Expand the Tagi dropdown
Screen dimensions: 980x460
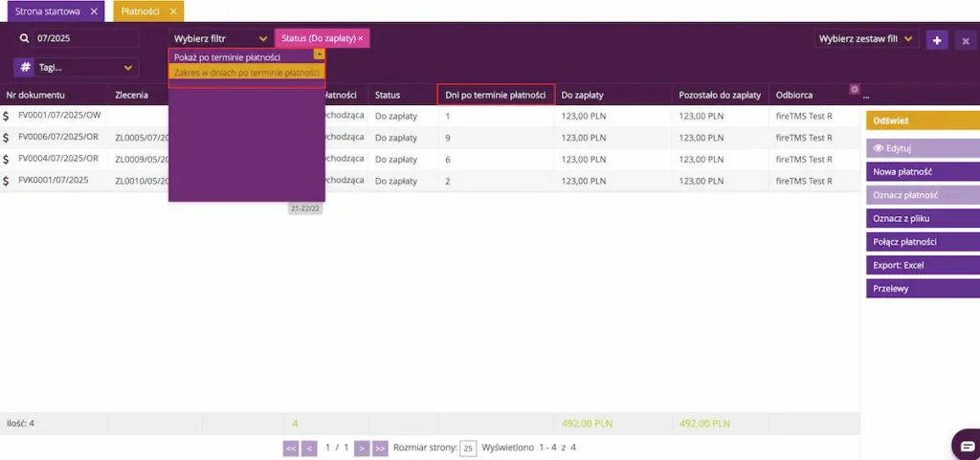click(128, 67)
